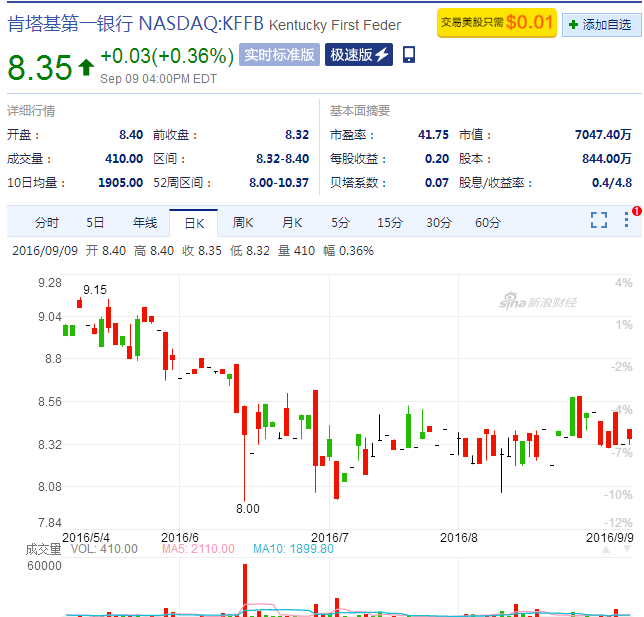Select the 年线 chart tab
Viewport: 644px width, 617px height.
pos(145,223)
